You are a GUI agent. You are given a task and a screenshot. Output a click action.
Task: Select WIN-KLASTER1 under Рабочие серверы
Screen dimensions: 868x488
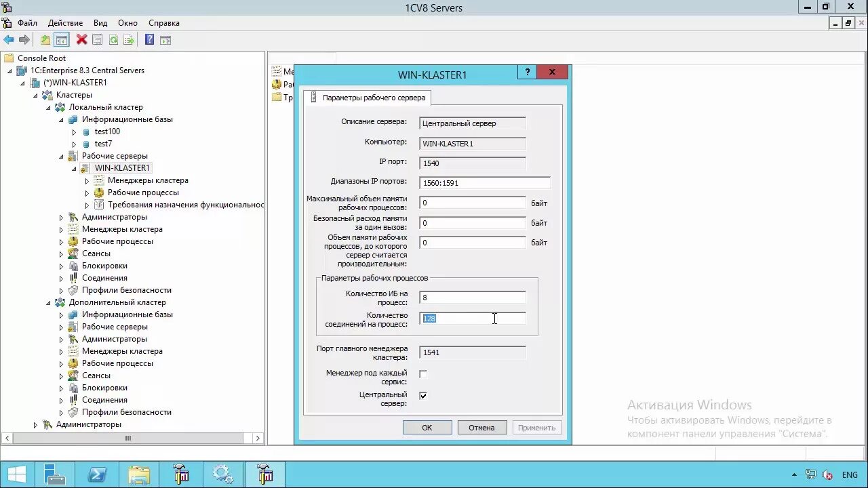tap(122, 168)
